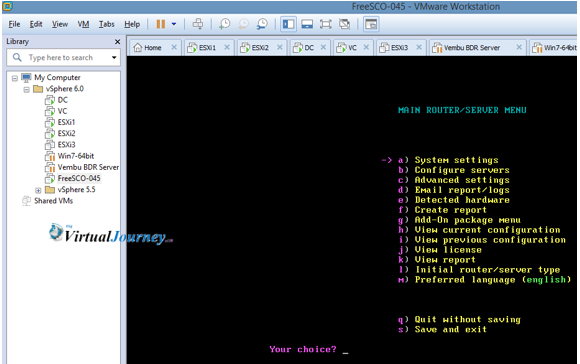Click 'Save and exit' console line
580x364 pixels.
click(451, 330)
